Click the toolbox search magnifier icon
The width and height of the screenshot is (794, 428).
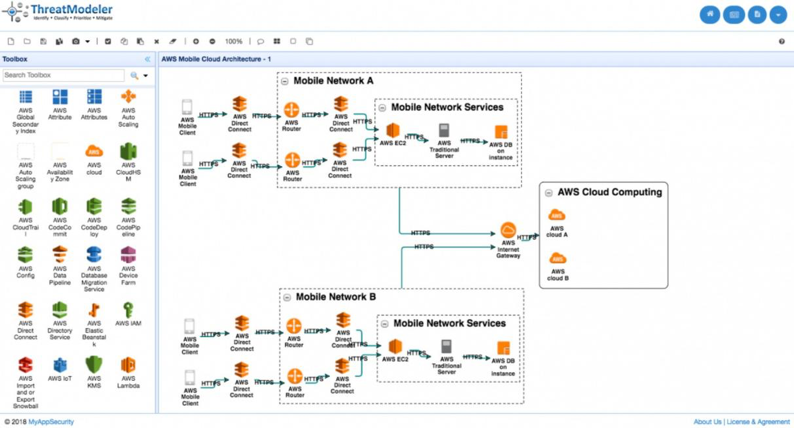tap(134, 75)
